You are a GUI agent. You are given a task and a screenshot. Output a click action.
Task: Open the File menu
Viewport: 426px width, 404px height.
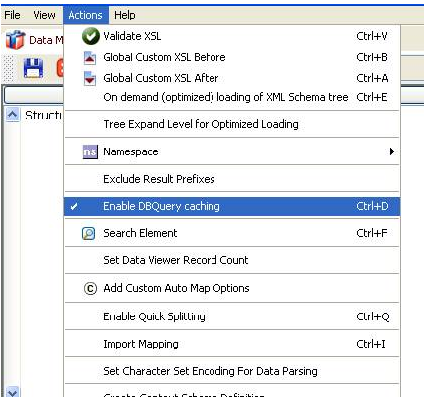(x=12, y=15)
